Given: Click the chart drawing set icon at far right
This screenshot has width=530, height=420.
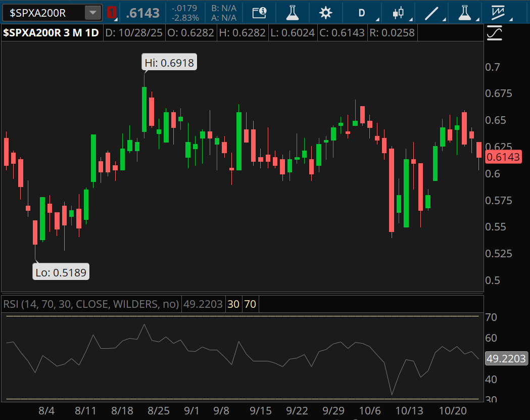Looking at the screenshot, I should [499, 13].
